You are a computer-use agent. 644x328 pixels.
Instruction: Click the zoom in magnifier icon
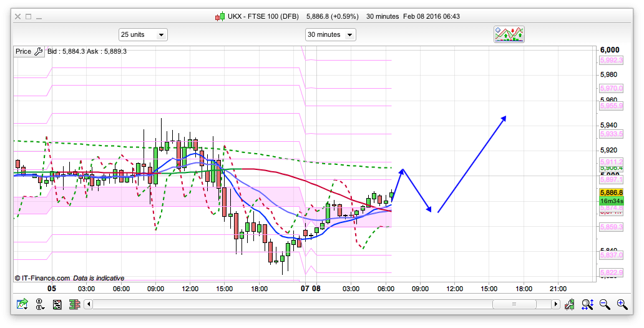[x=622, y=304]
